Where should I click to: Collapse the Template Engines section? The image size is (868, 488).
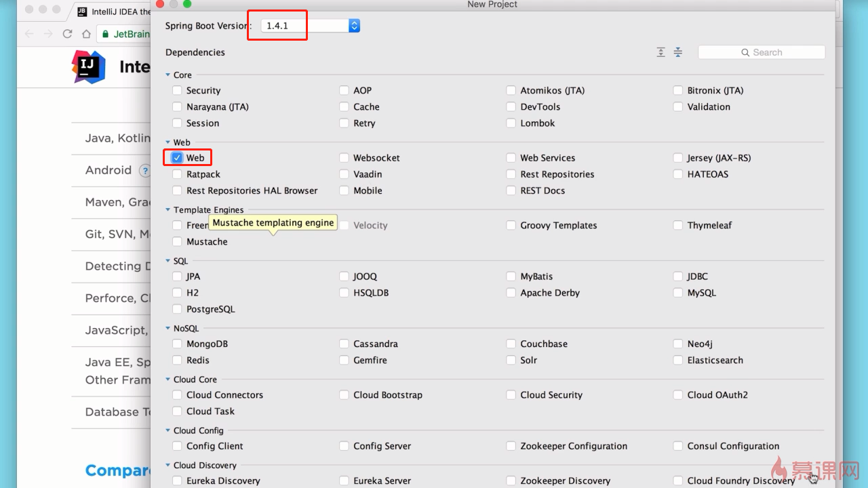click(168, 210)
